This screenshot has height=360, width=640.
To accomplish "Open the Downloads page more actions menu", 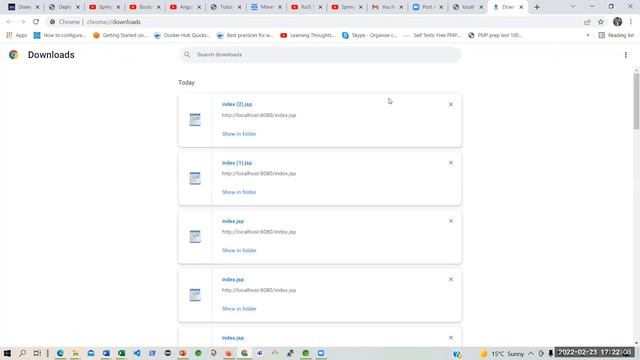I will [625, 55].
